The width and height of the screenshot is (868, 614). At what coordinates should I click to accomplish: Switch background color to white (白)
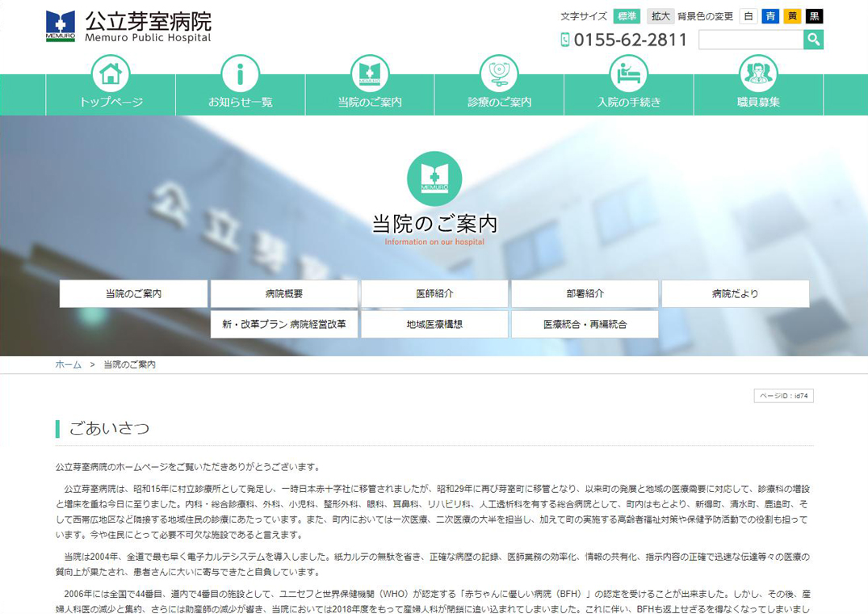pyautogui.click(x=748, y=16)
